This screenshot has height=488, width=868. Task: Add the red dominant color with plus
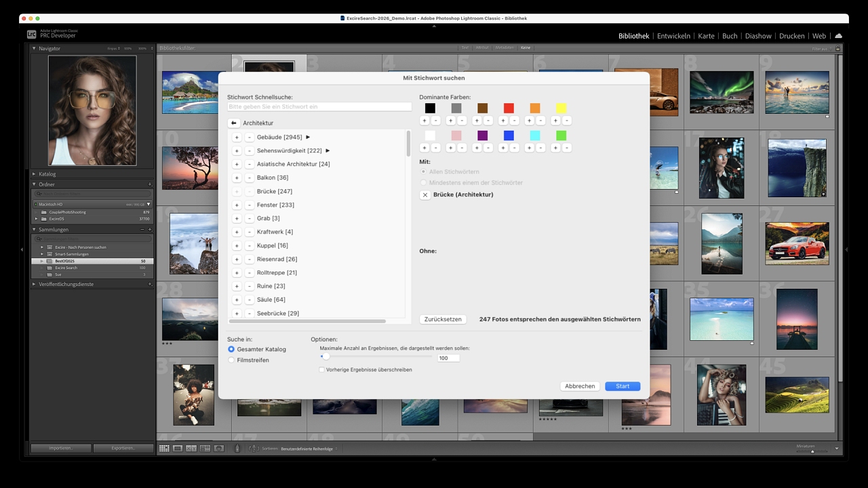click(x=503, y=121)
